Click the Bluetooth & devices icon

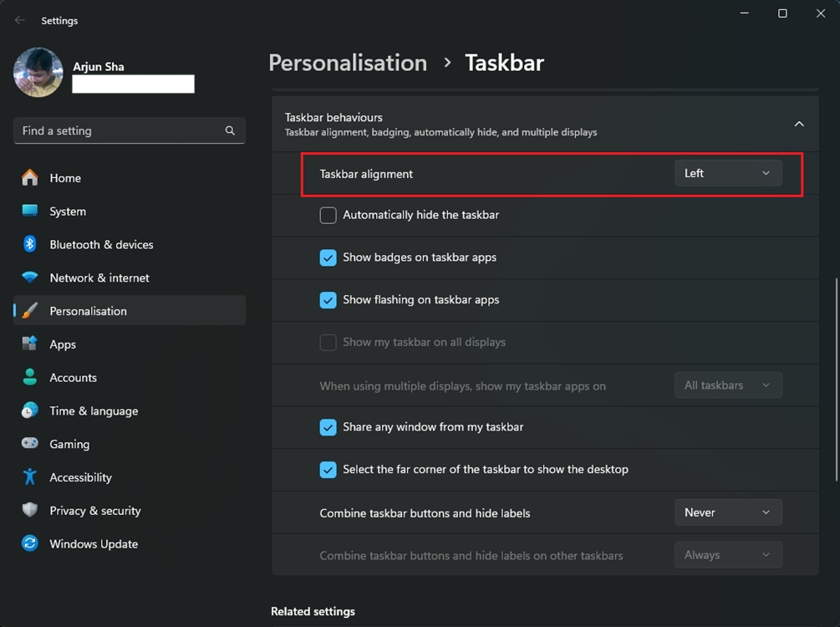(30, 244)
